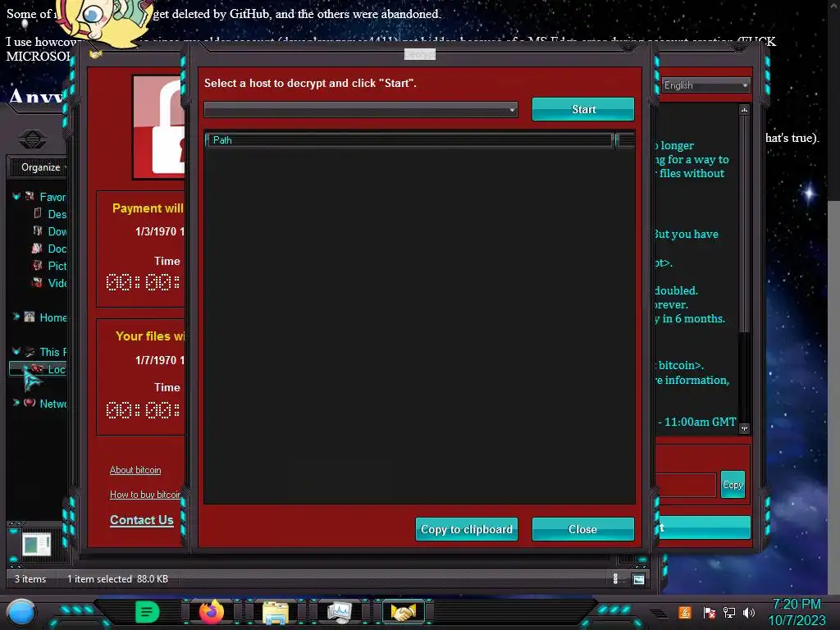The height and width of the screenshot is (630, 840).
Task: Close the decrypt dialog with Close button
Action: (583, 529)
